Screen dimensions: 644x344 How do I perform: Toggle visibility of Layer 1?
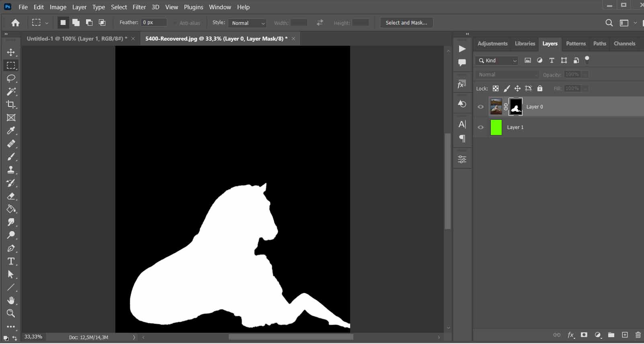pos(480,127)
